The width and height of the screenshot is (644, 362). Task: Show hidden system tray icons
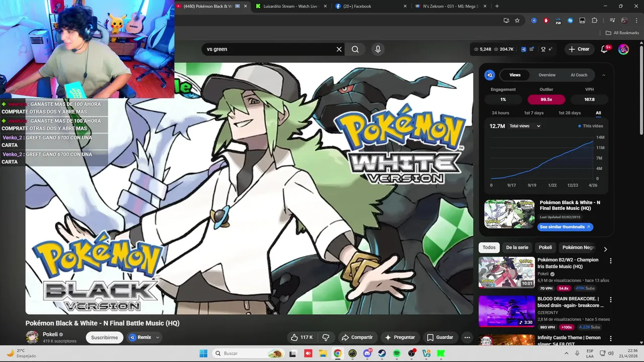[x=567, y=353]
